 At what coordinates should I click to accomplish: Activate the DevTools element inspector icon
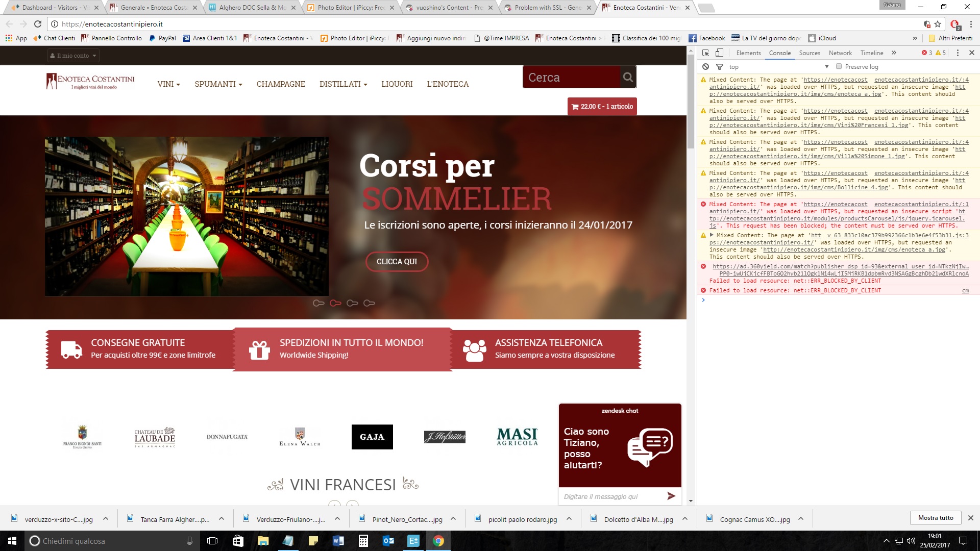click(x=706, y=53)
